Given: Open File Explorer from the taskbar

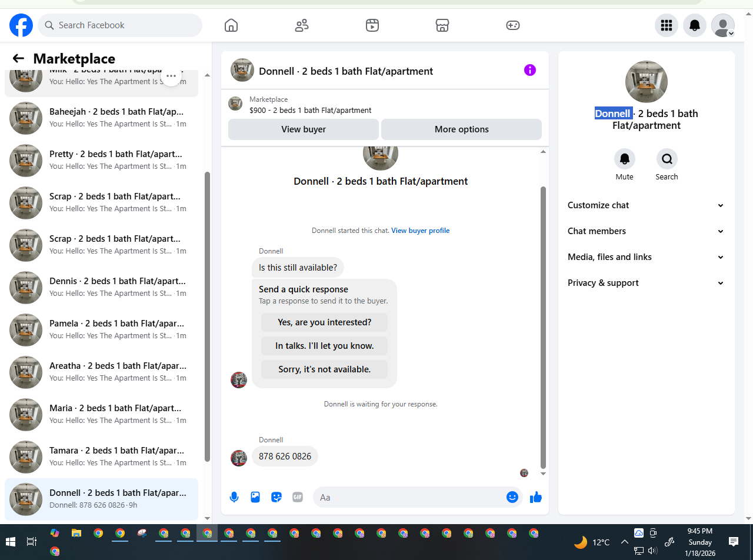Looking at the screenshot, I should pyautogui.click(x=76, y=534).
